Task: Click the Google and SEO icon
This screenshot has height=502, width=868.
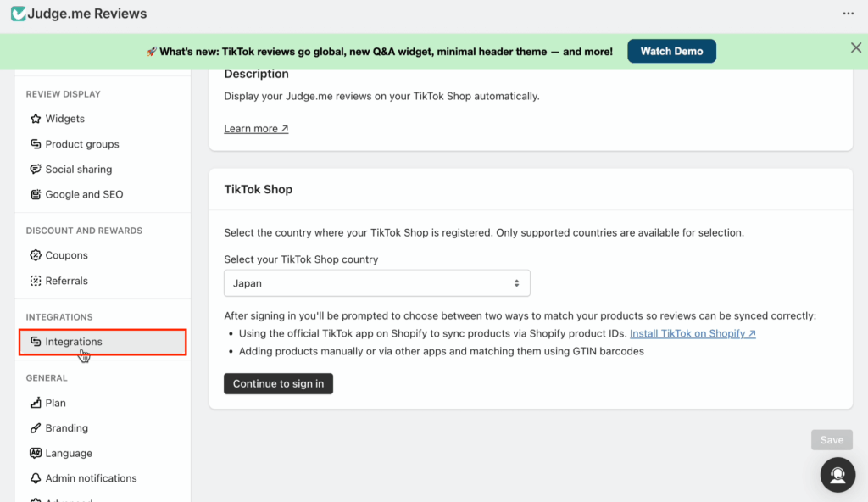Action: tap(36, 194)
